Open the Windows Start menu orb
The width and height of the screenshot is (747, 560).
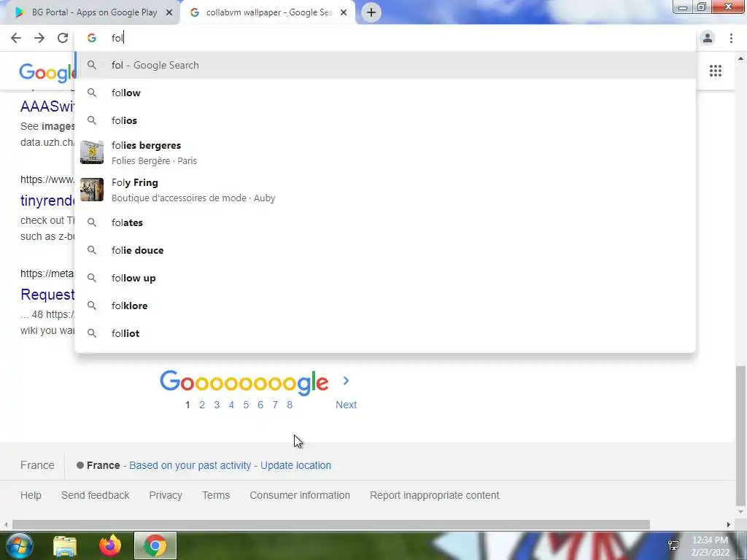[18, 545]
